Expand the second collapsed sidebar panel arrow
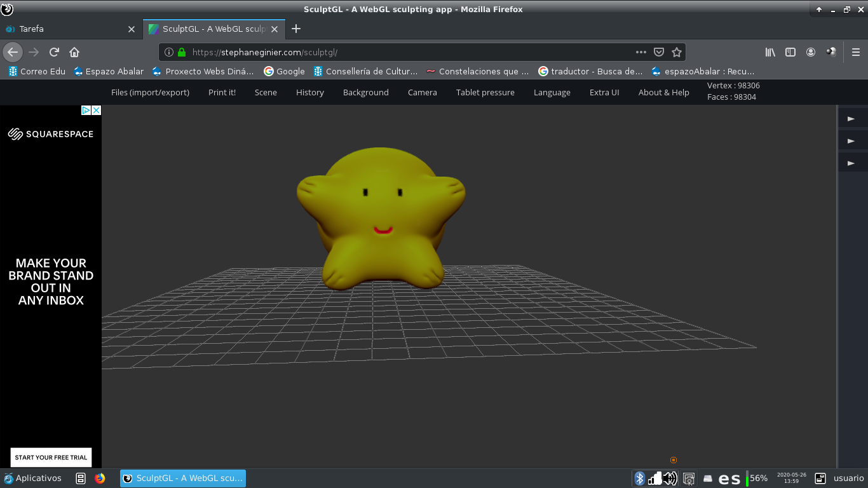868x488 pixels. click(x=852, y=141)
